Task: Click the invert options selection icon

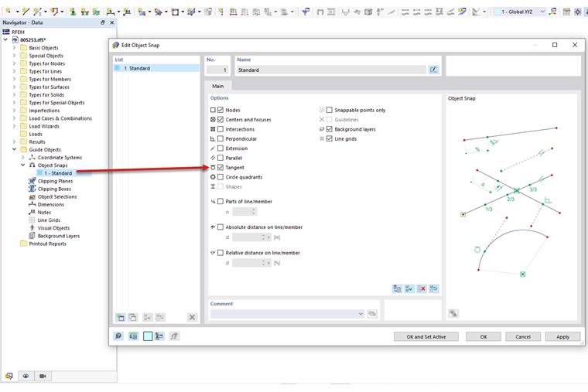Action: 434,288
